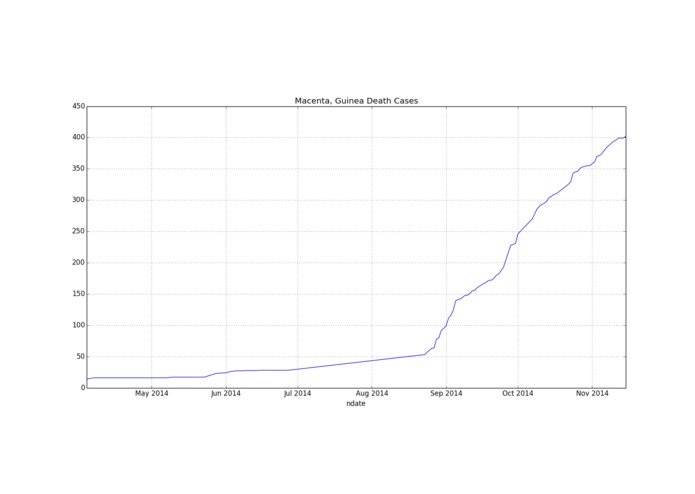Viewport: 695px width, 494px height.
Task: Click the 'Aug 2014' x-axis tick label
Action: click(x=372, y=393)
